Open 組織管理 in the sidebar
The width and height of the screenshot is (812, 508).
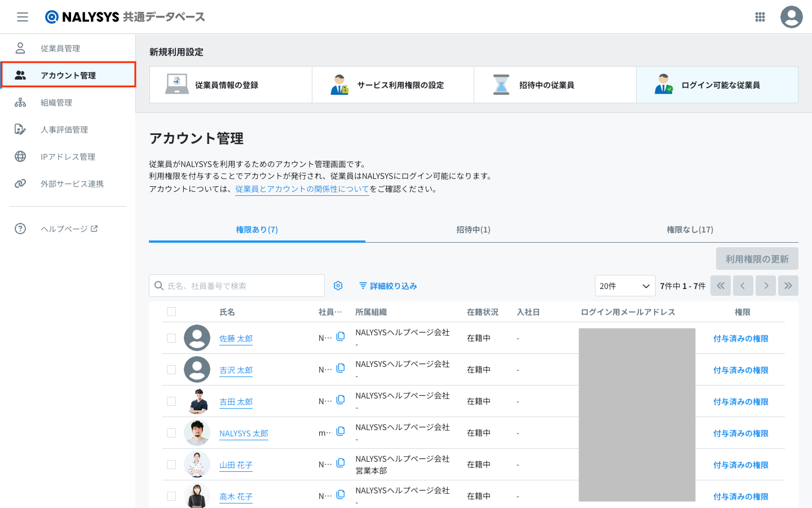pyautogui.click(x=56, y=103)
